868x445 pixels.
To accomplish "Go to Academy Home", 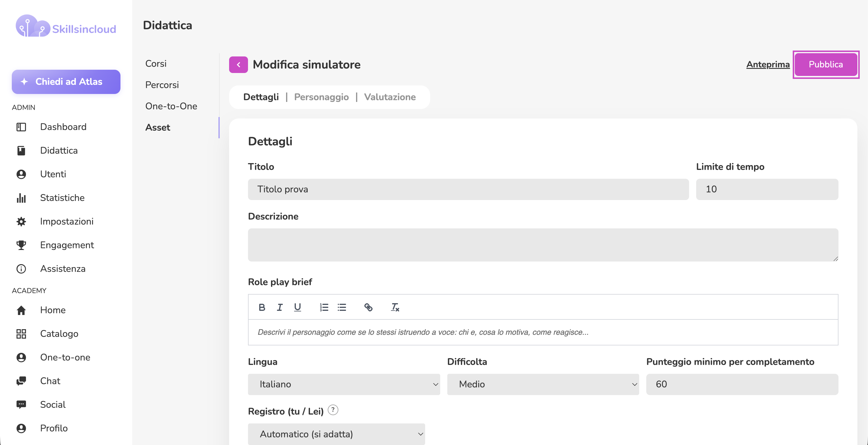I will (53, 310).
